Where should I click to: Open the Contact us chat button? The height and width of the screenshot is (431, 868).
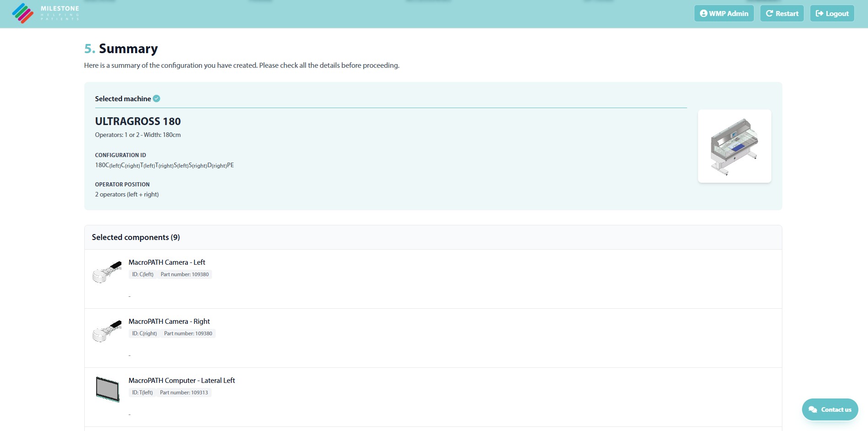click(830, 409)
